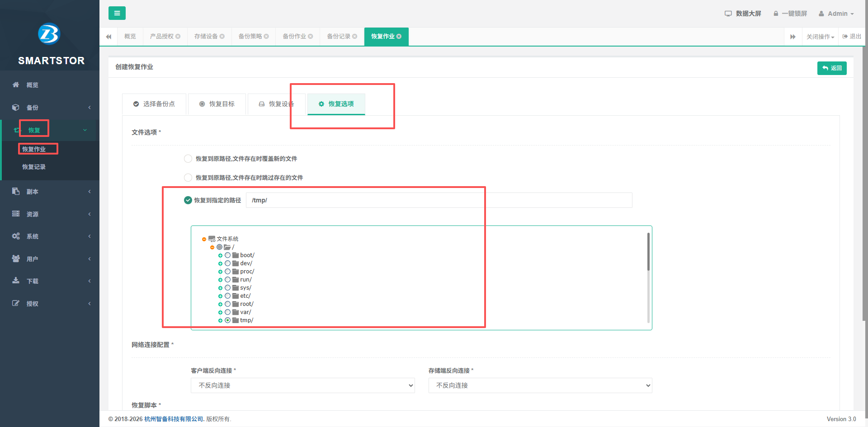Switch to the 产品授权 page tab

pos(161,37)
